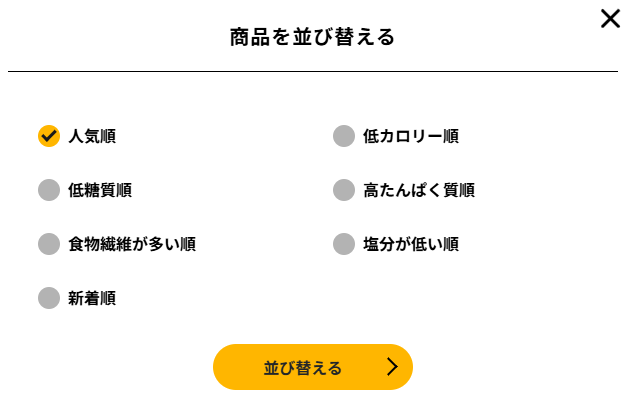Image resolution: width=631 pixels, height=397 pixels.
Task: Enable the 食物繊維が多い順 radio circle
Action: click(x=49, y=244)
